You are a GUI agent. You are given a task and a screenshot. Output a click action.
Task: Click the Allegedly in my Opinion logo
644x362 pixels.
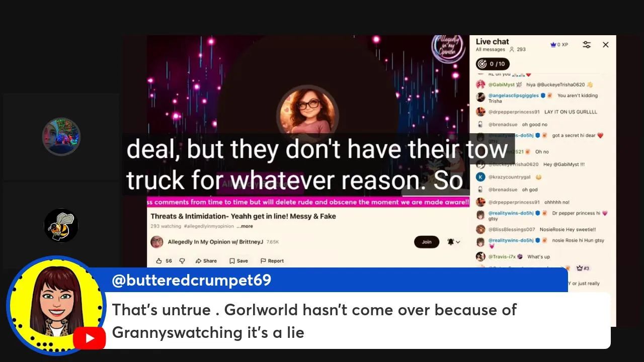tap(448, 47)
